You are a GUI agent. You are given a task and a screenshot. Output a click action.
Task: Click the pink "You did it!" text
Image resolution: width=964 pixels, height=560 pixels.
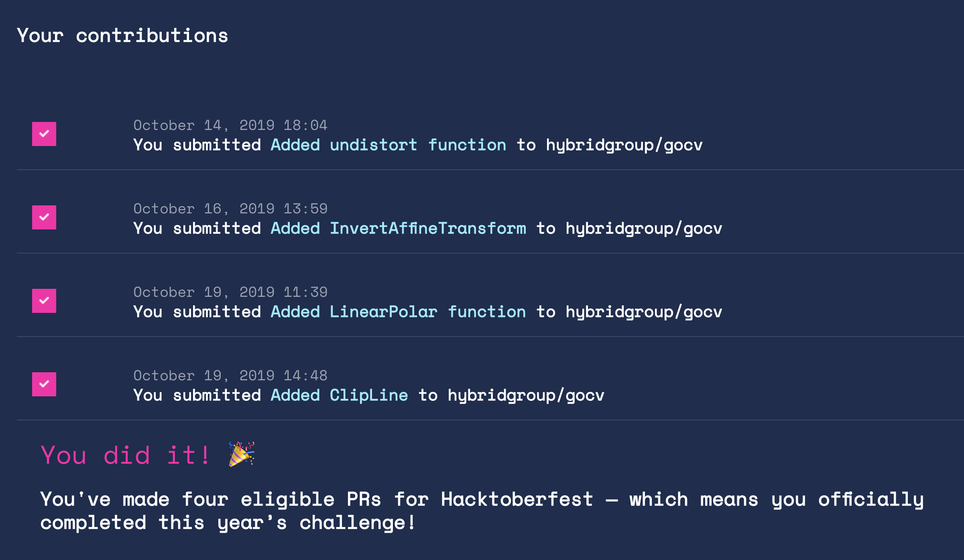tap(125, 455)
